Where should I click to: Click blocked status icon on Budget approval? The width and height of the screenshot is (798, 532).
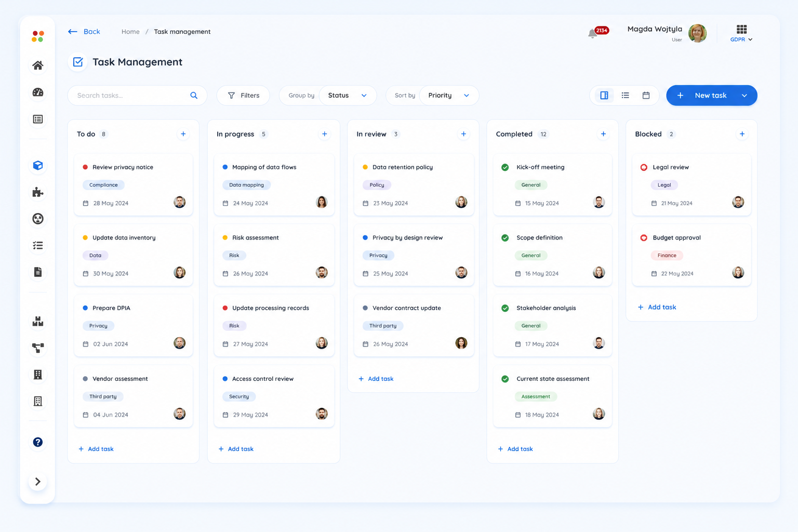click(644, 238)
